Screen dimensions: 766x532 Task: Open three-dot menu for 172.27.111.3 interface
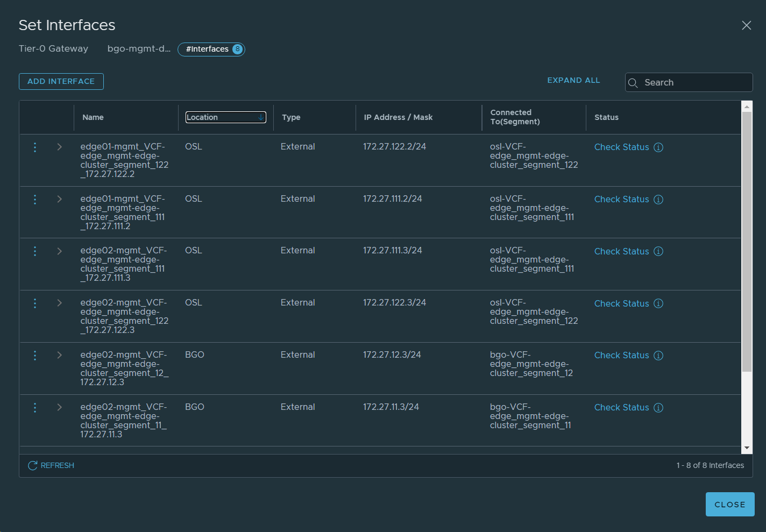[35, 251]
